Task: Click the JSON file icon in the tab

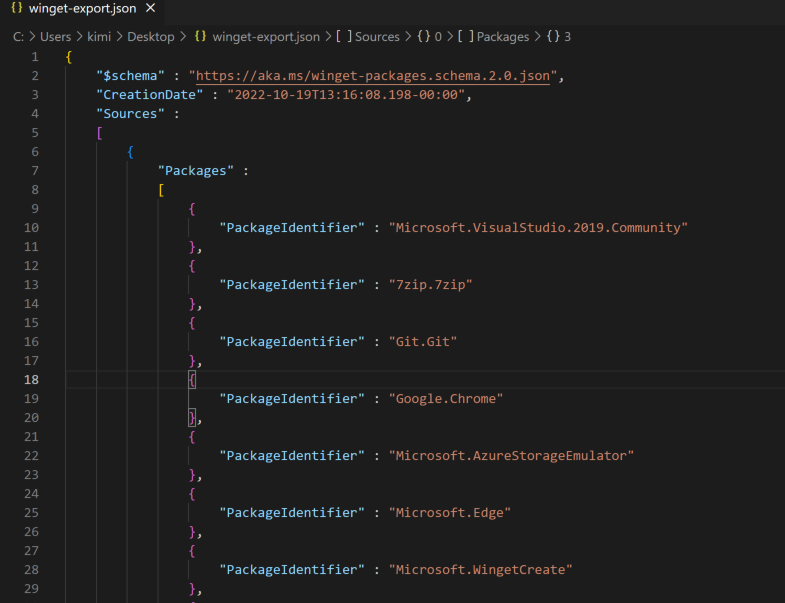Action: (x=17, y=8)
